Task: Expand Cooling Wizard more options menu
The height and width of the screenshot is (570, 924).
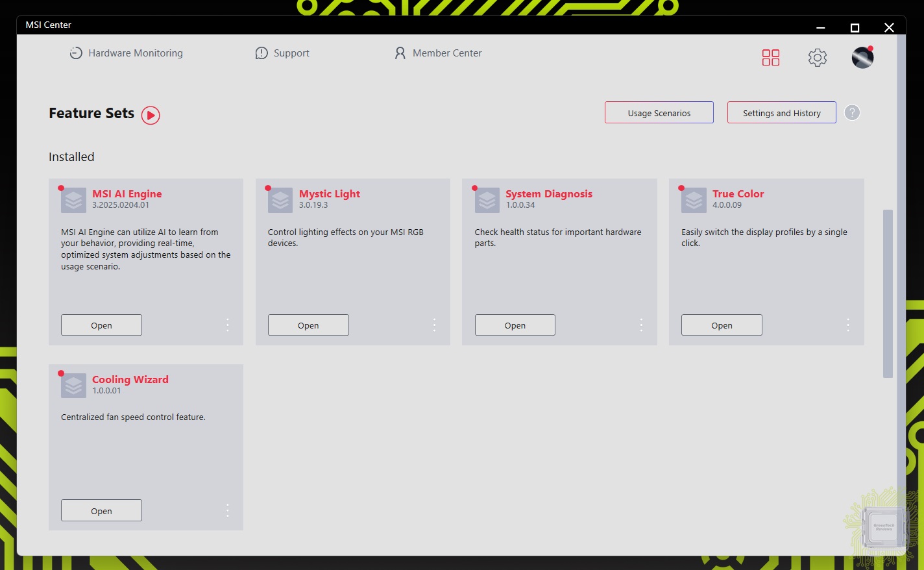Action: point(228,510)
